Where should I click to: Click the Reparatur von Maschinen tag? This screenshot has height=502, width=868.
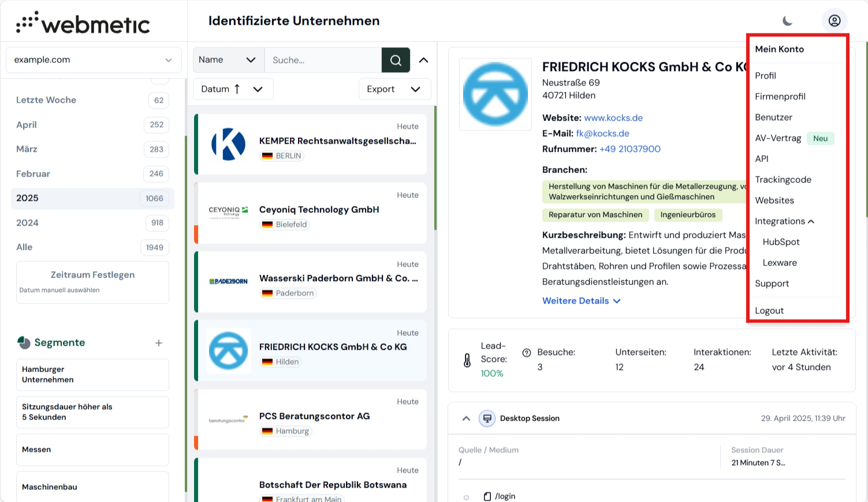[595, 215]
